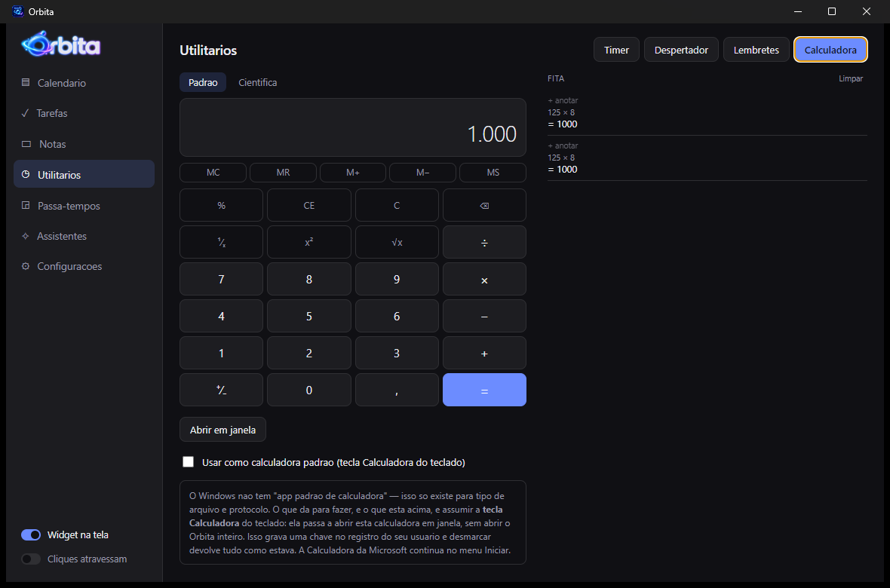The height and width of the screenshot is (588, 890).
Task: Click the number 8 key
Action: point(308,279)
